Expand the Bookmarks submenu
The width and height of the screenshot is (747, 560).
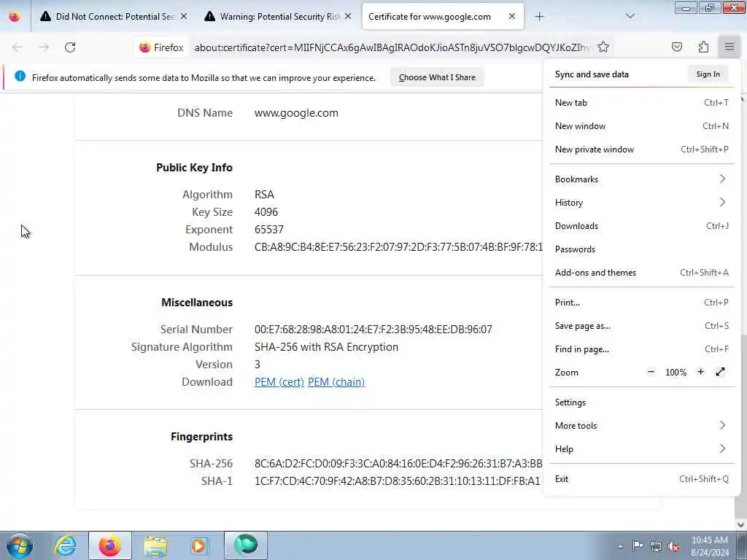coord(641,179)
